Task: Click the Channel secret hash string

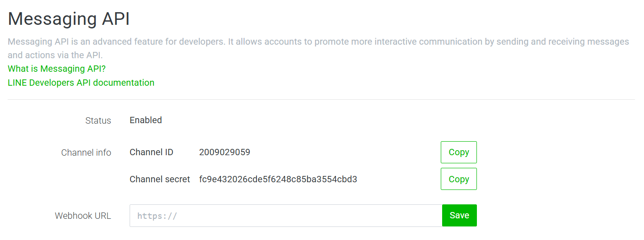Action: [278, 179]
